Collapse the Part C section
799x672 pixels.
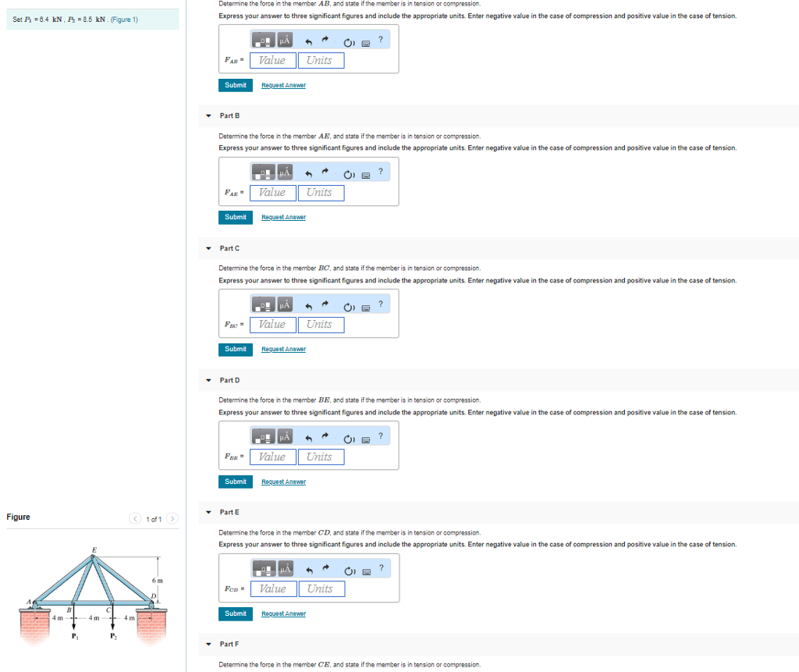(208, 248)
